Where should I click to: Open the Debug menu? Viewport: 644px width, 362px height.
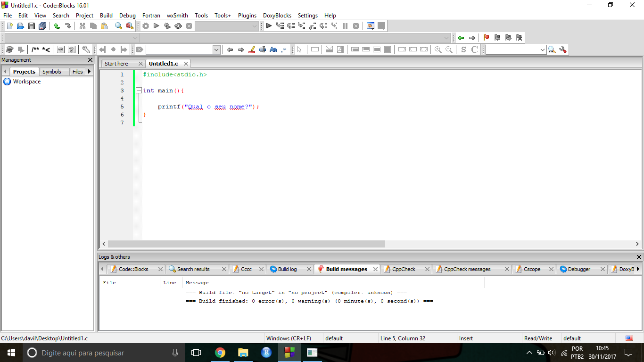point(127,16)
